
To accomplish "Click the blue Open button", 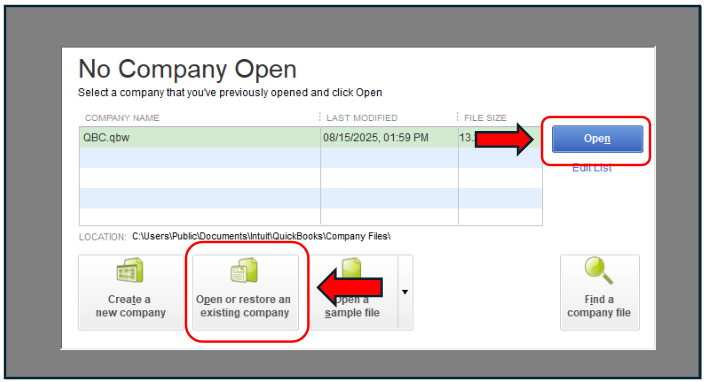I will (x=597, y=139).
